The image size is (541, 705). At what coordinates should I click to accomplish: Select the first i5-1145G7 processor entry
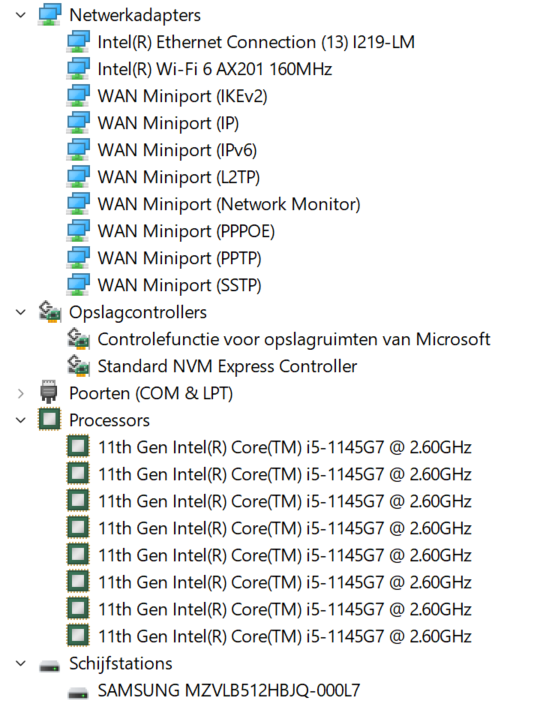tap(285, 448)
